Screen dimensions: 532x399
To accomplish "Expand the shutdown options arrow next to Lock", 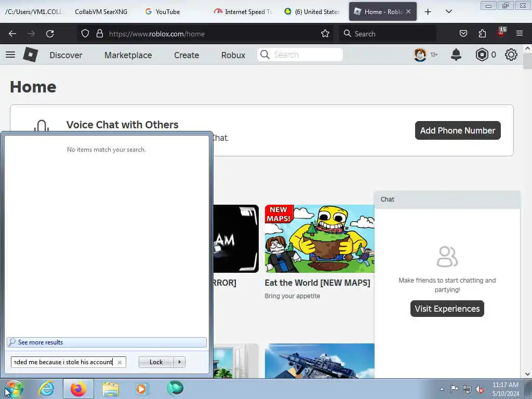I will tap(179, 362).
